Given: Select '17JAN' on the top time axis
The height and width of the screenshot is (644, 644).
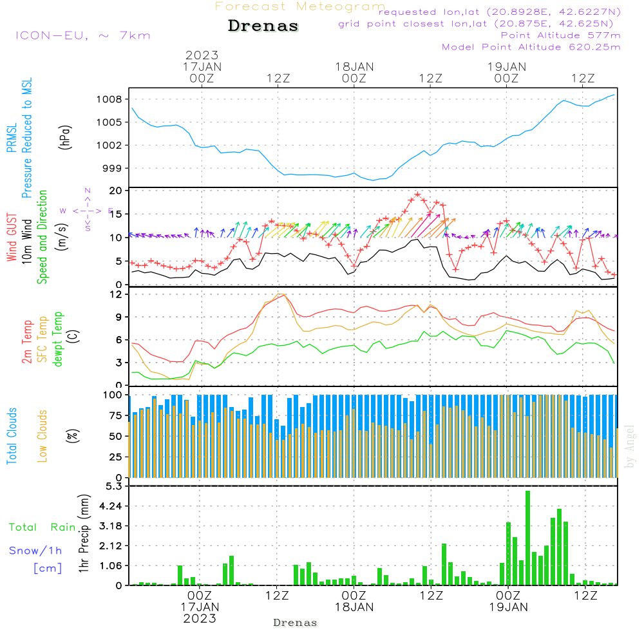Looking at the screenshot, I should [x=202, y=66].
